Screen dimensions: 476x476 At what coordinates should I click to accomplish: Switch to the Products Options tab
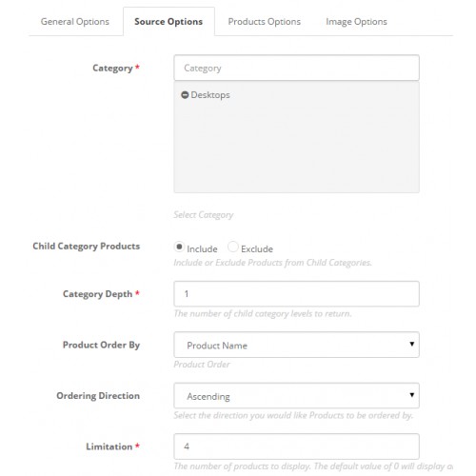click(x=264, y=22)
